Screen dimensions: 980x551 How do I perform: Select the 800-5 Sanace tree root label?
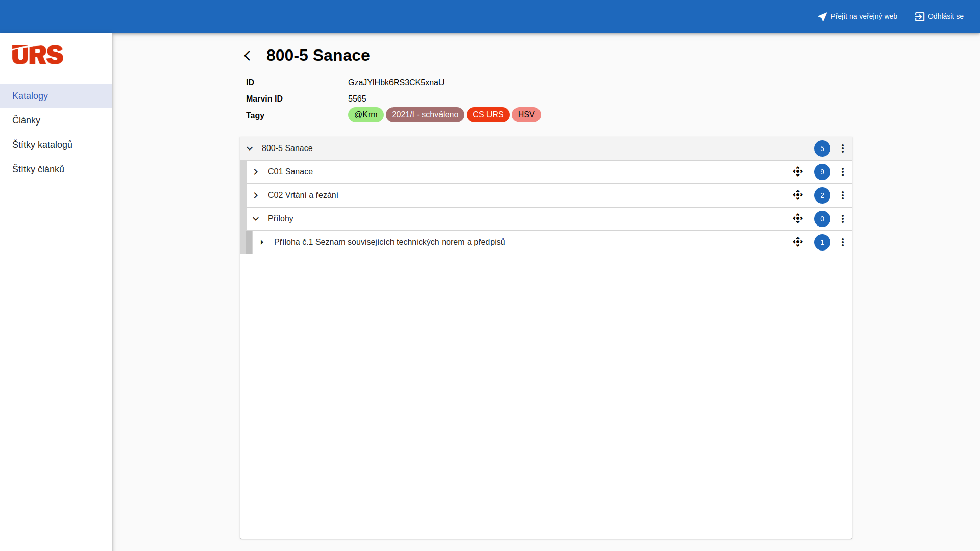pos(287,148)
